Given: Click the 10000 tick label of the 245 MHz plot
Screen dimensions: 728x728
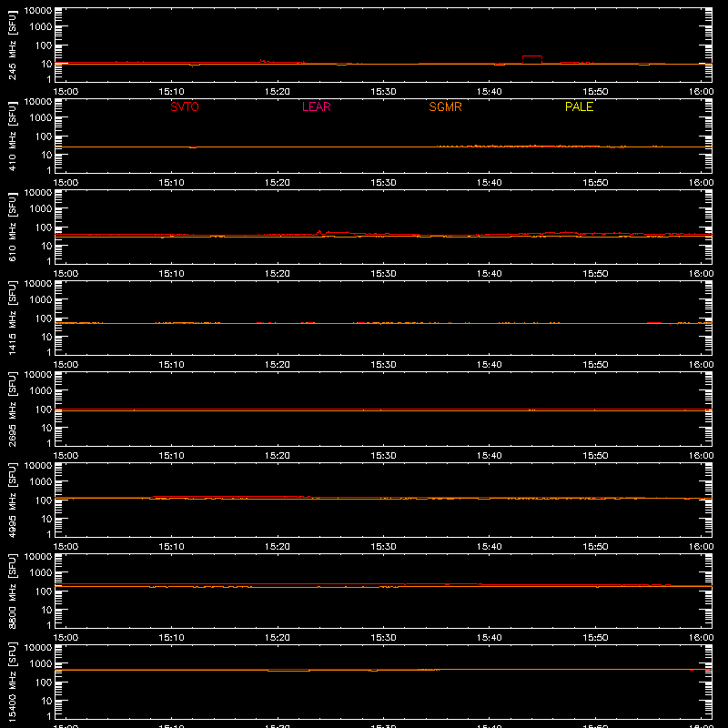Looking at the screenshot, I should (38, 11).
